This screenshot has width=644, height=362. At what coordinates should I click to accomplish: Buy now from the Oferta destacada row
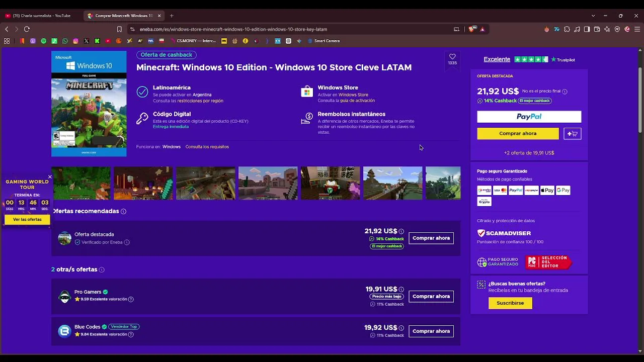tap(431, 238)
